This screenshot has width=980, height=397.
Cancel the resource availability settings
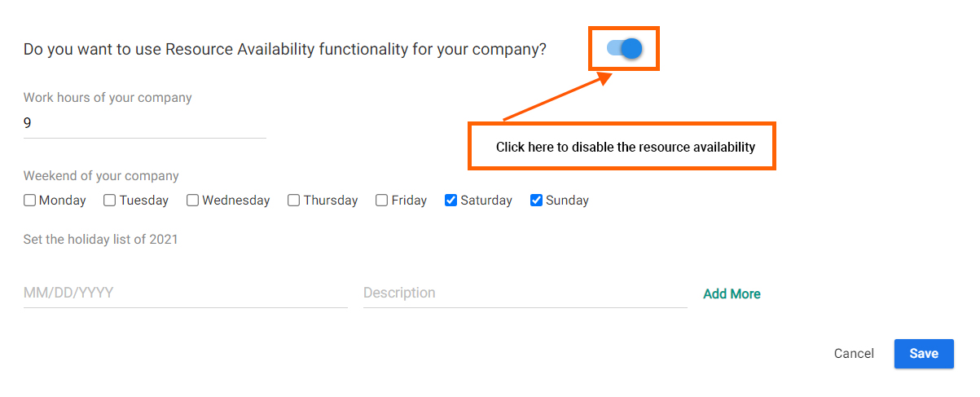854,354
